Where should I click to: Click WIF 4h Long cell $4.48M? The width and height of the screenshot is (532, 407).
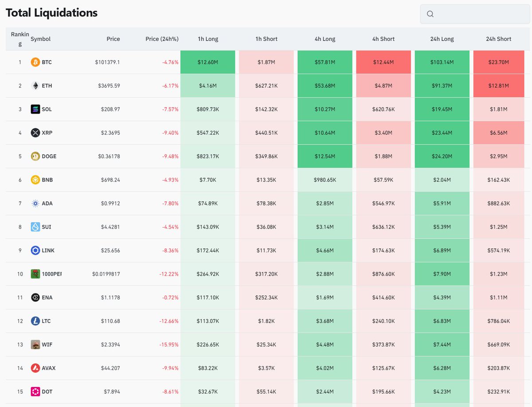tap(325, 344)
